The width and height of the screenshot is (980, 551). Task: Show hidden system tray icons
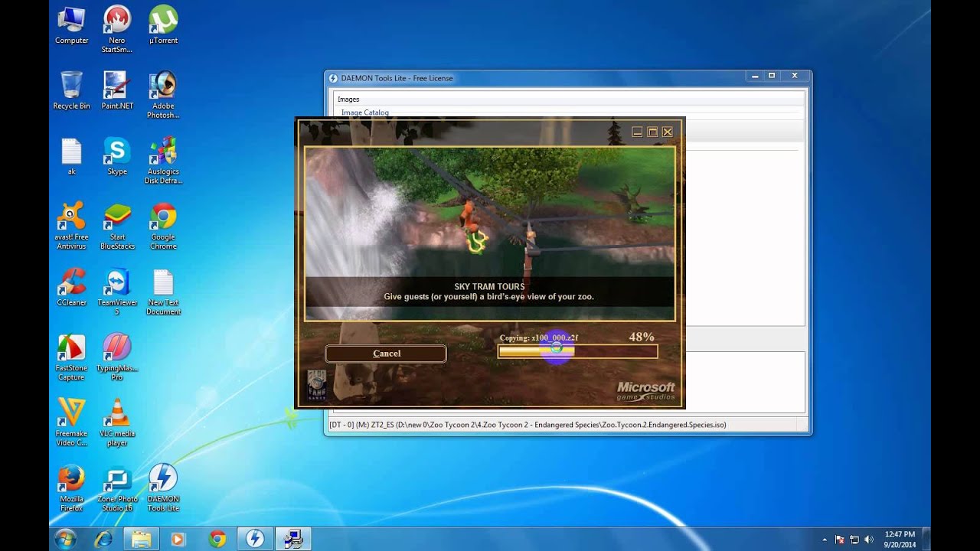click(x=825, y=540)
